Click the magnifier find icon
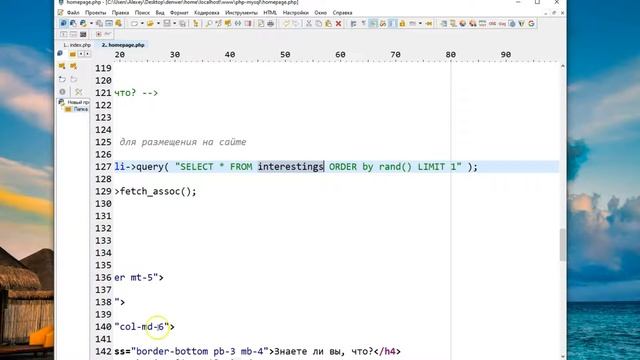The image size is (640, 360). [209, 24]
